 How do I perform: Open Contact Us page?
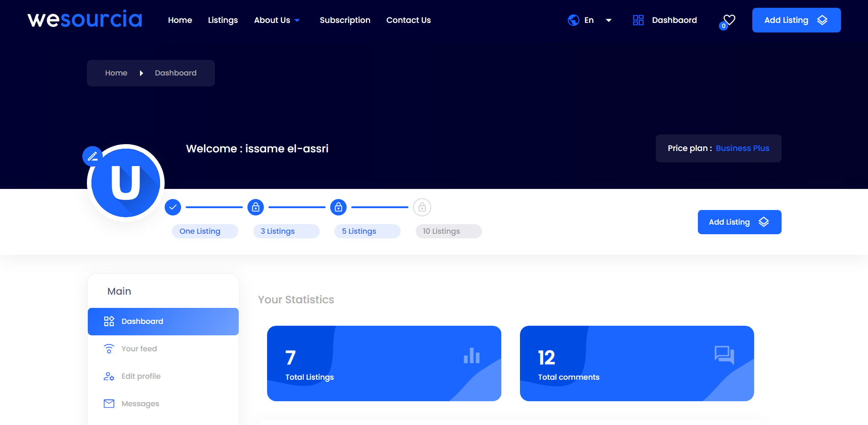[x=408, y=20]
